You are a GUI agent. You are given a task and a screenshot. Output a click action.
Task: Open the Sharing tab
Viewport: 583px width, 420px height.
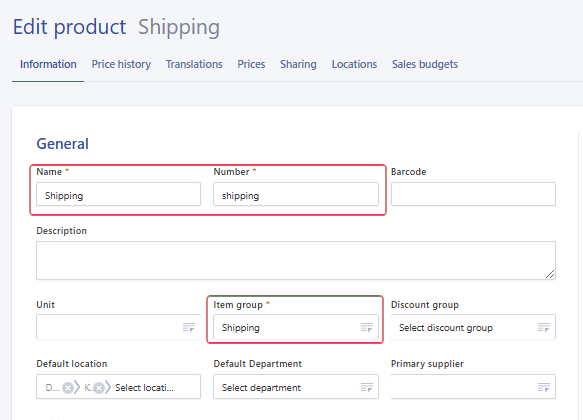click(x=298, y=64)
